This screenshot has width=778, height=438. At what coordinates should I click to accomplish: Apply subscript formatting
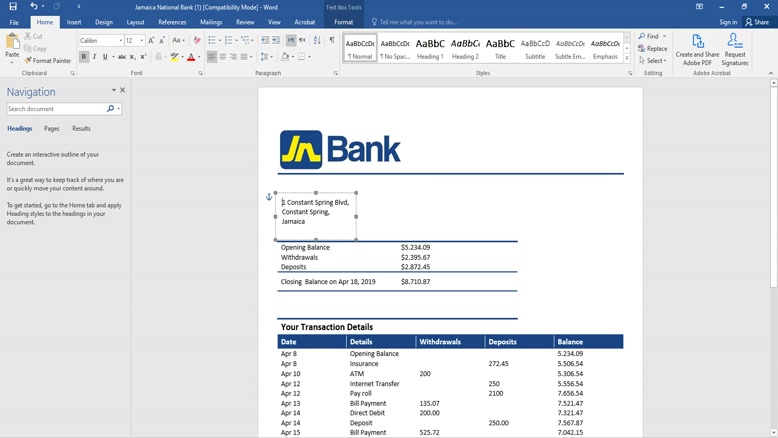(132, 57)
